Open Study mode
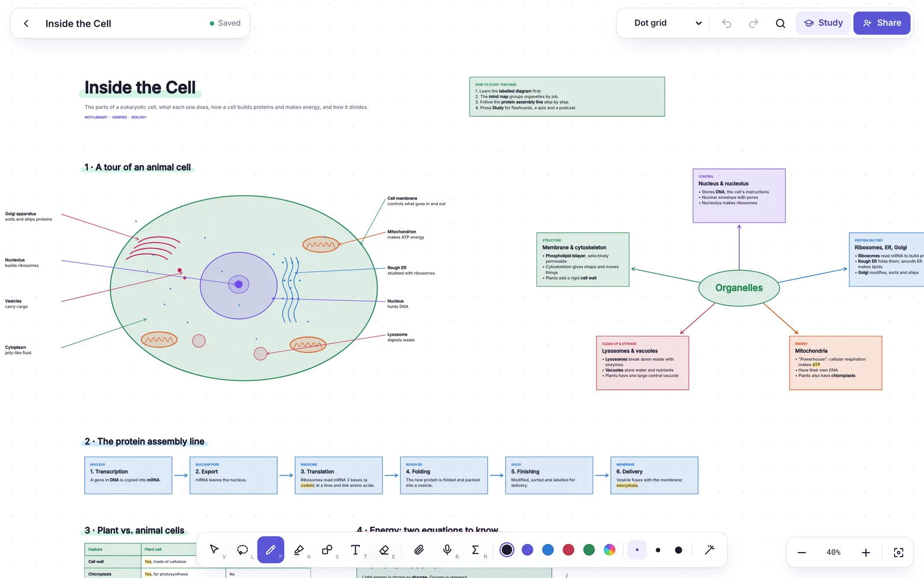Image resolution: width=924 pixels, height=578 pixels. (823, 23)
